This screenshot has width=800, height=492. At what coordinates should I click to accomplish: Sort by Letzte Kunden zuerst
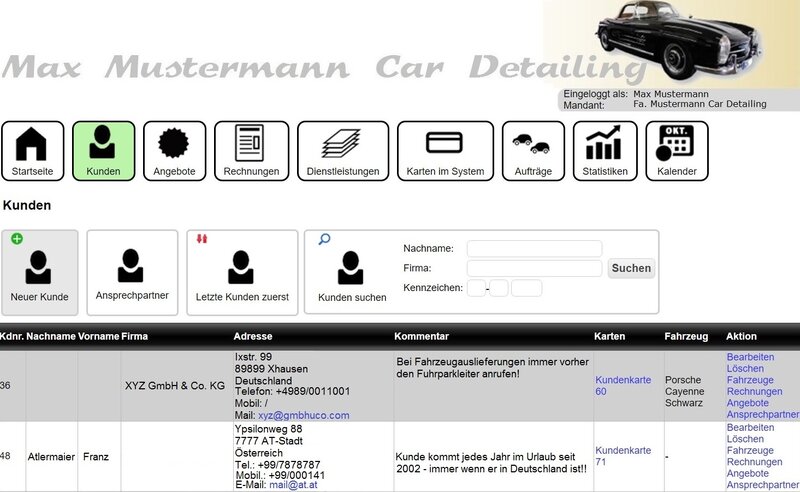coord(241,271)
